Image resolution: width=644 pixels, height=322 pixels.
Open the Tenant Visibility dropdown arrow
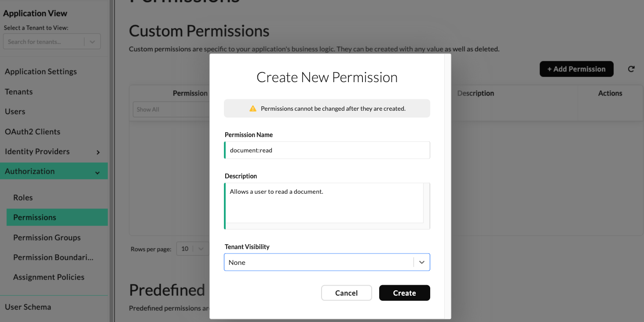click(421, 262)
